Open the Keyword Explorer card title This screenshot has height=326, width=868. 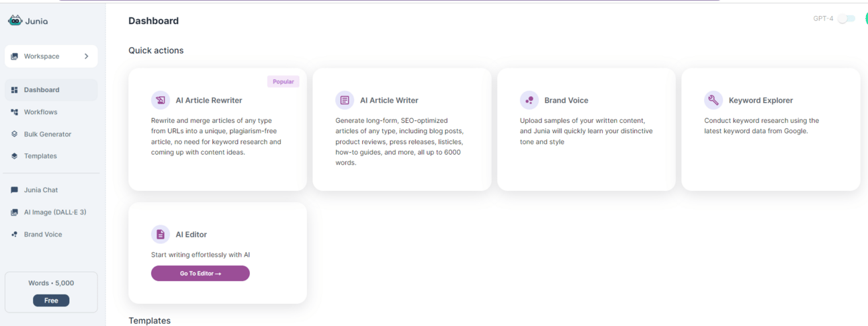(x=761, y=100)
